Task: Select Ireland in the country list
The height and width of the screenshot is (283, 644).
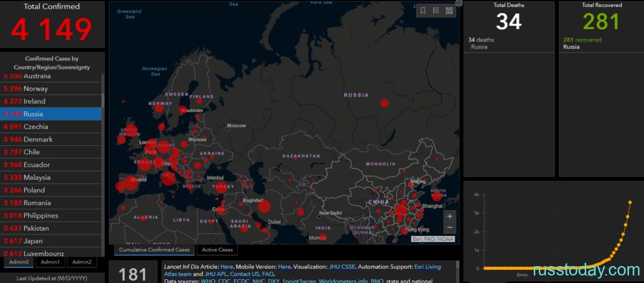Action: (x=51, y=101)
